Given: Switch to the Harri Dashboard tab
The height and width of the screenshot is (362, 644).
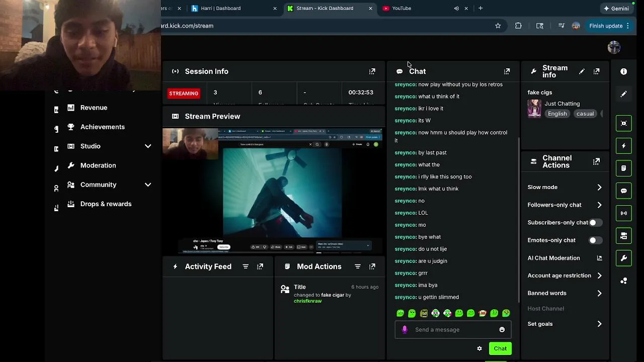Looking at the screenshot, I should tap(234, 9).
